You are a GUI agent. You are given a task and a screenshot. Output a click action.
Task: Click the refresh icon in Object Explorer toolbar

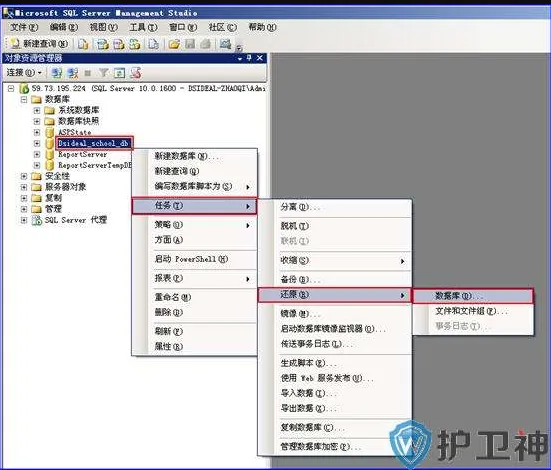point(119,73)
